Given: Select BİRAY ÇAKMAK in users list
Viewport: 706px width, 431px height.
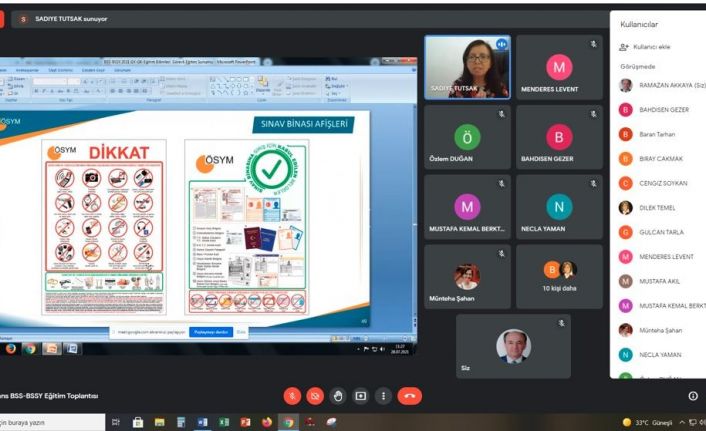Looking at the screenshot, I should pos(658,159).
